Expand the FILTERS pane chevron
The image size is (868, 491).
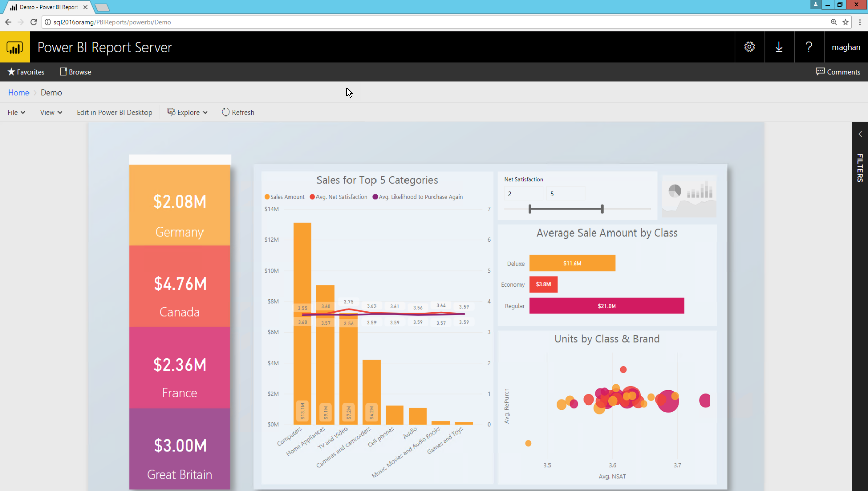(859, 134)
